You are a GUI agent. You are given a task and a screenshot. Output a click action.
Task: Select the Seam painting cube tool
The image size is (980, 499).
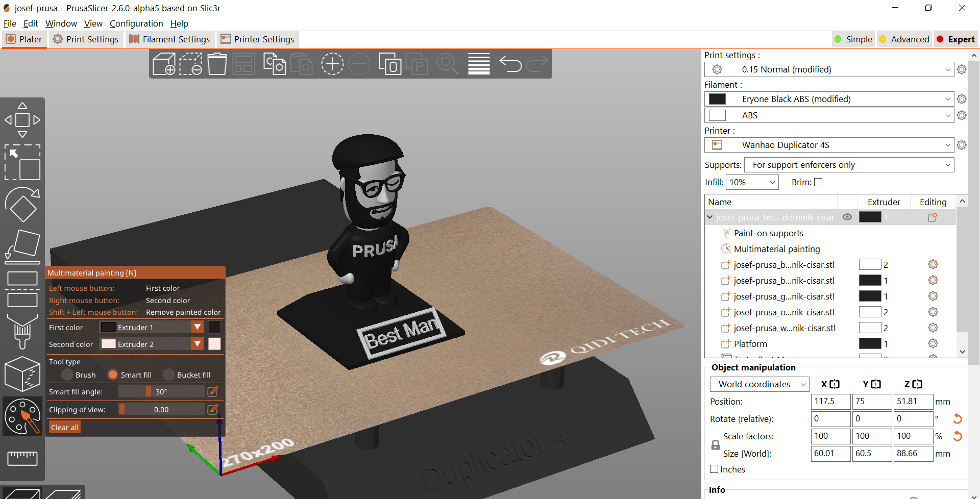[22, 373]
